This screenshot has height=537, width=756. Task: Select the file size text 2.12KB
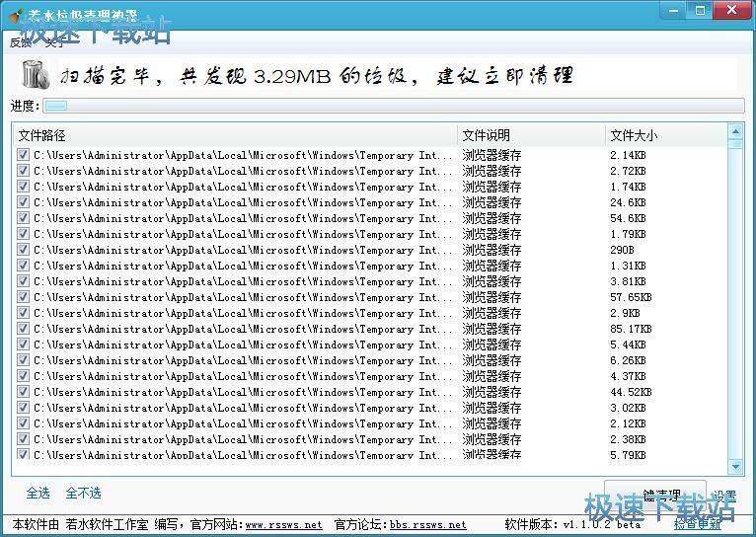coord(628,423)
